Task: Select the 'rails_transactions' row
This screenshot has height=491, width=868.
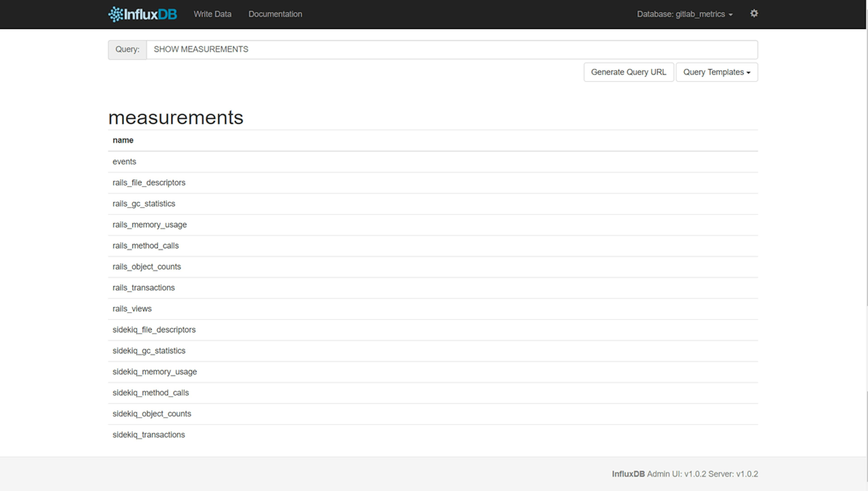Action: point(433,288)
